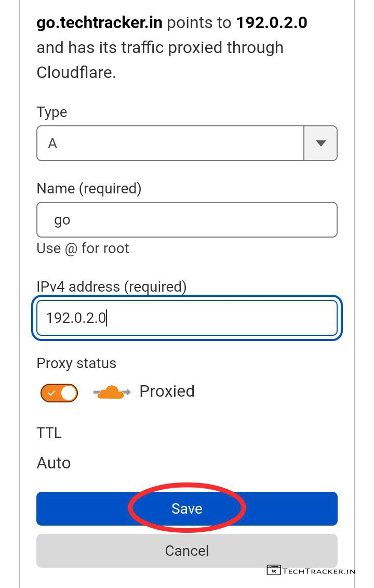Click the 'Name (required)' label
374x588 pixels.
[x=89, y=188]
